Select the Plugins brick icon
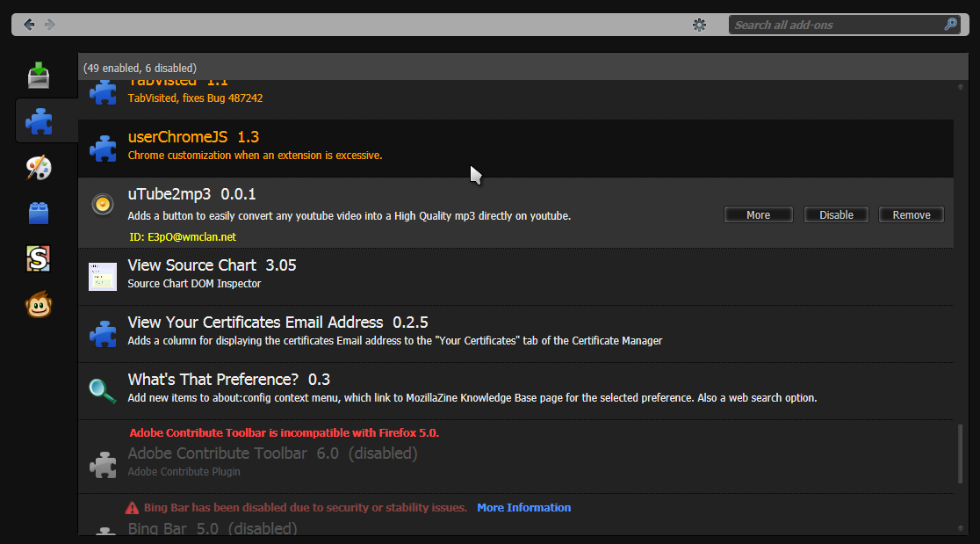Screen dimensions: 980x544 (x=38, y=213)
